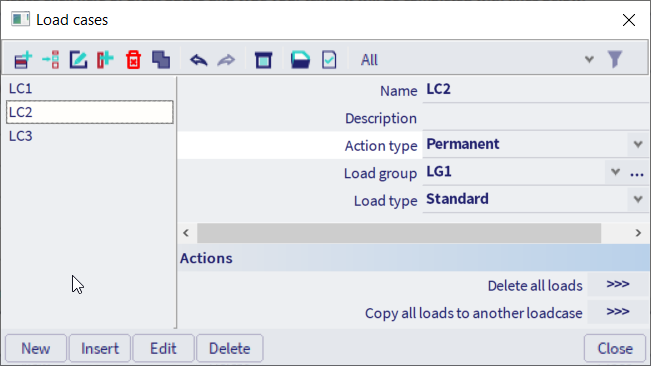
Task: Select LC3 in the load case list
Action: (x=90, y=136)
